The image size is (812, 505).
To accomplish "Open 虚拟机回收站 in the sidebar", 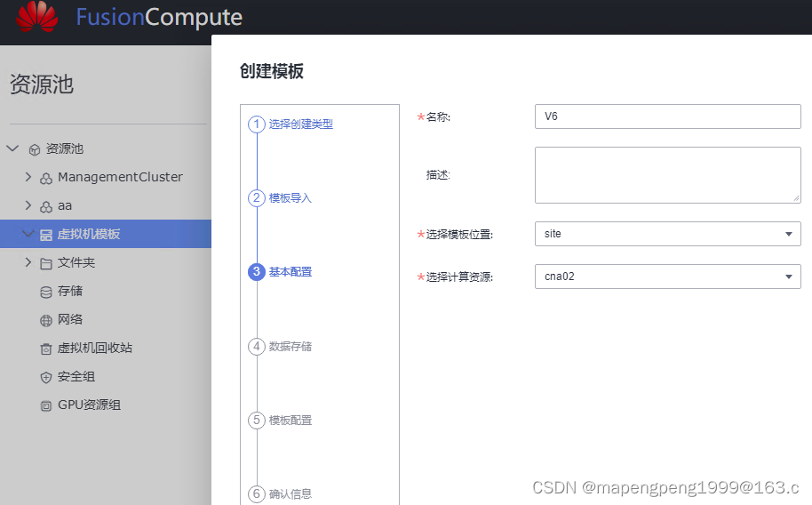I will [95, 348].
